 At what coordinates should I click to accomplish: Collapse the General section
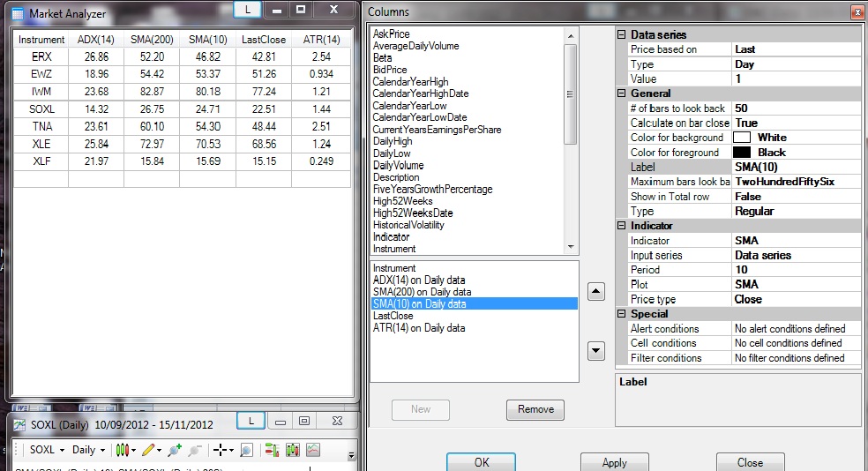[622, 93]
